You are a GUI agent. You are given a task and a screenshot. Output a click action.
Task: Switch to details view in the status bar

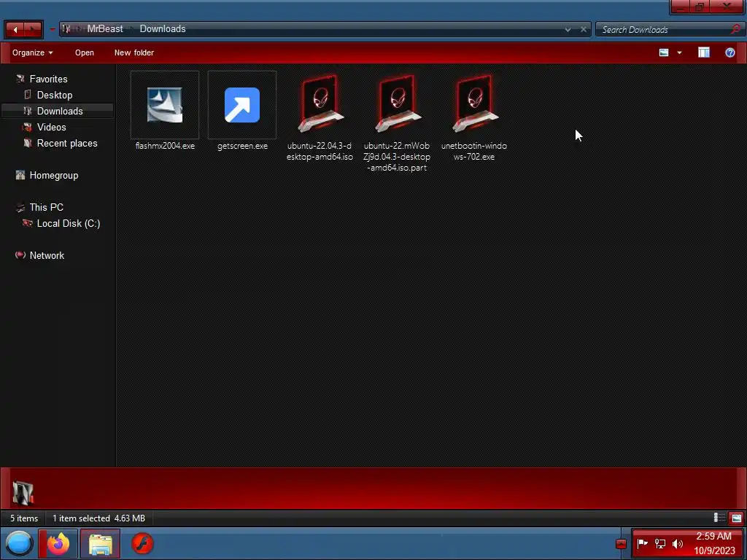click(719, 518)
